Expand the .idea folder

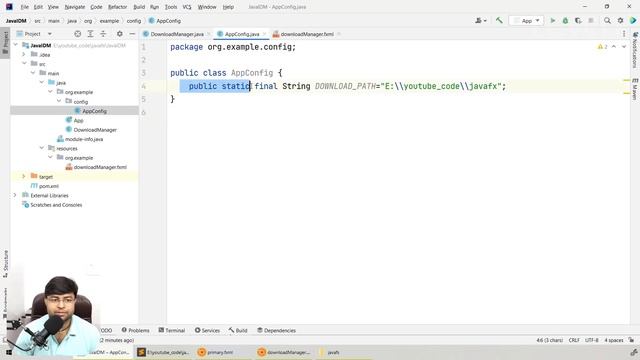[x=24, y=54]
